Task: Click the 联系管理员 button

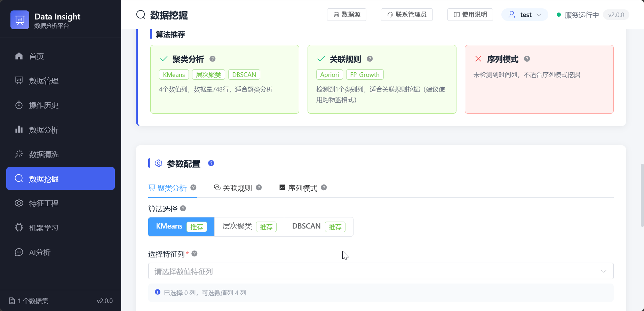Action: click(407, 15)
